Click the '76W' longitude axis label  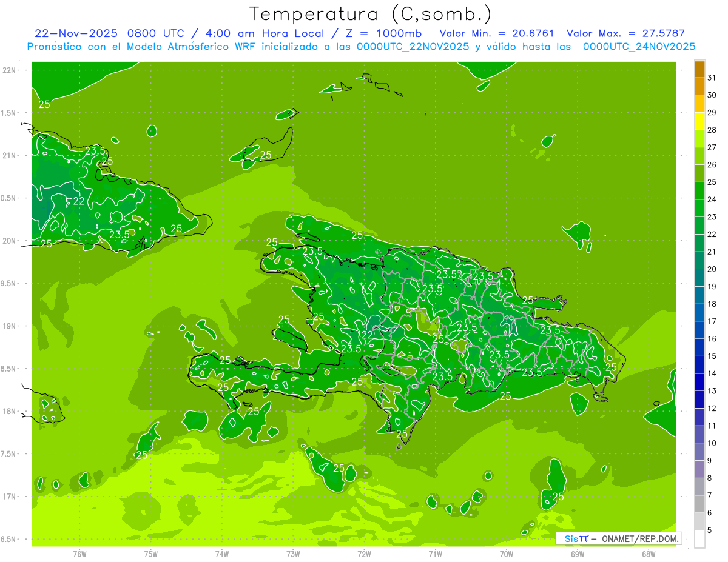tap(79, 554)
